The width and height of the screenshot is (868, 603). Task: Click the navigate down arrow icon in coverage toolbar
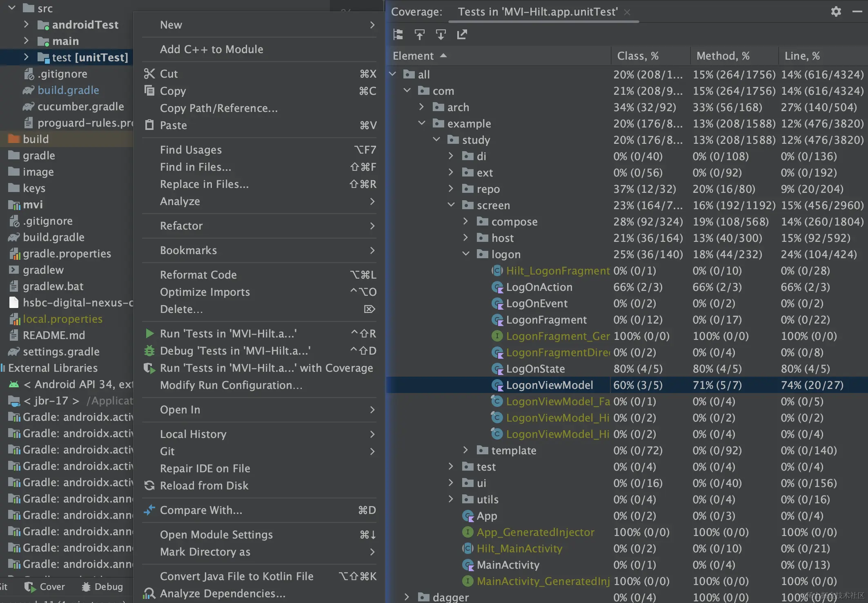click(441, 35)
